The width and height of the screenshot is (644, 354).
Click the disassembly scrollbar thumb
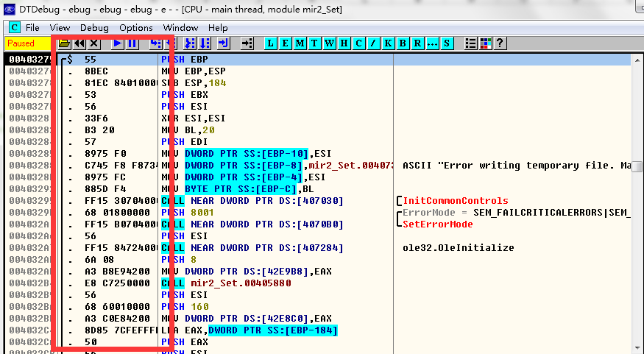pyautogui.click(x=637, y=166)
